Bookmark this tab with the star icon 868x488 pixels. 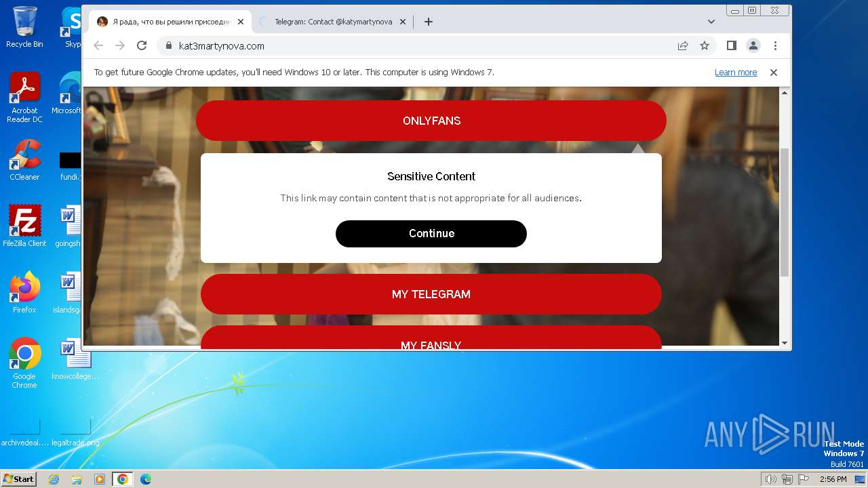pos(705,45)
